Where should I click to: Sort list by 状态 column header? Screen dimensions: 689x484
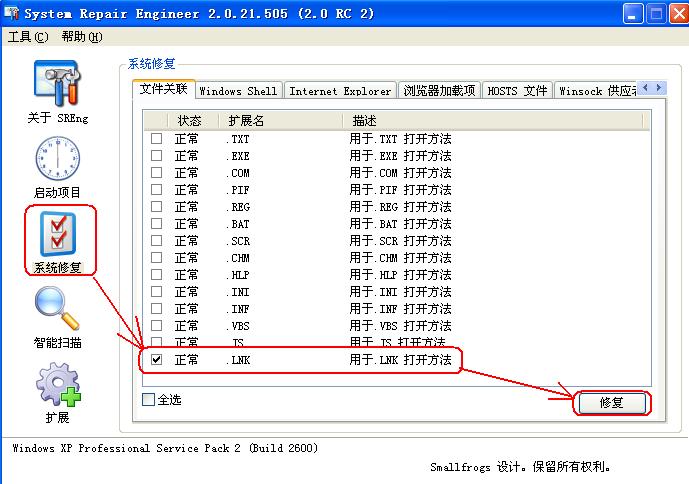pos(192,120)
